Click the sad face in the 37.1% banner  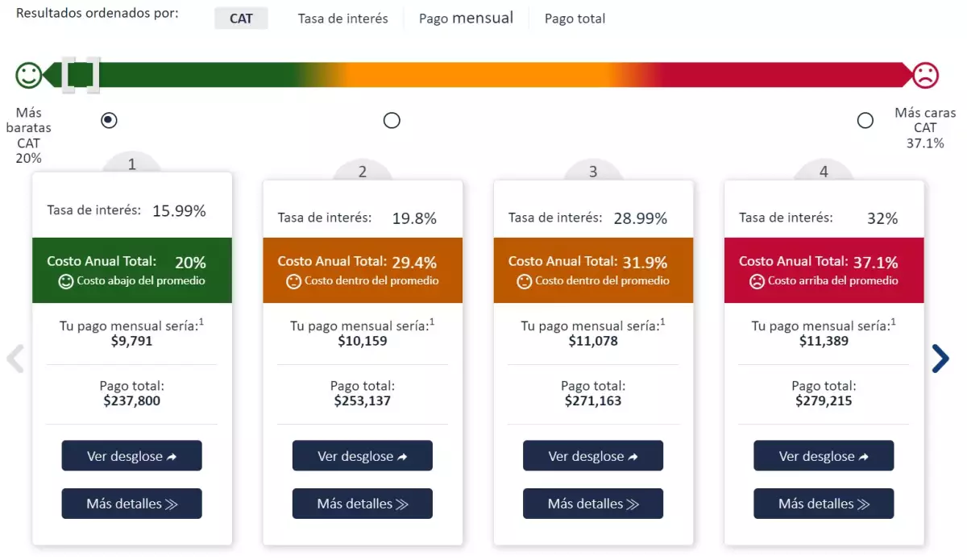pos(757,281)
